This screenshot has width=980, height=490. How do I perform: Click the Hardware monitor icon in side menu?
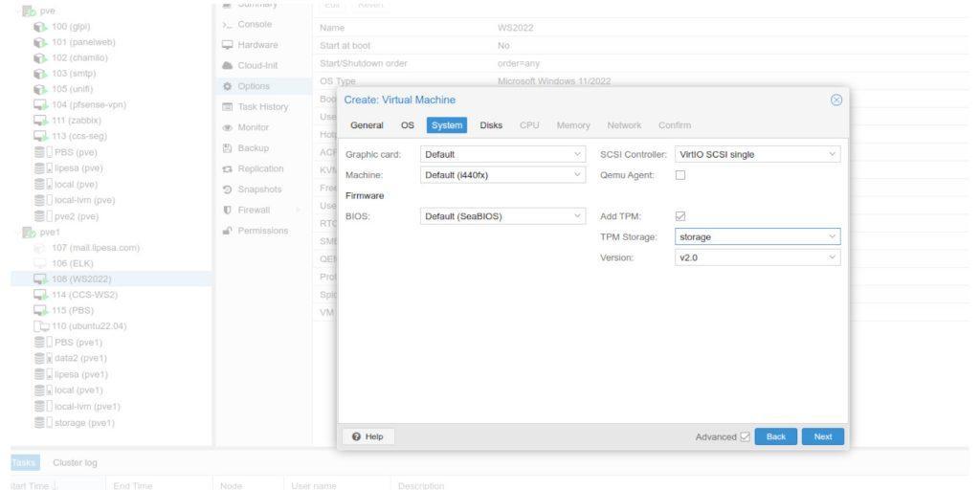tap(228, 45)
